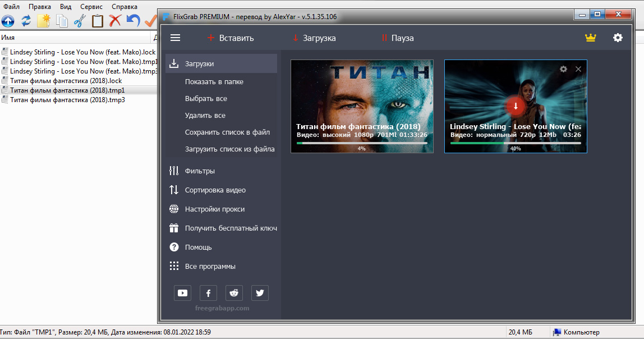Image resolution: width=644 pixels, height=339 pixels.
Task: Open the Вид menu in file manager
Action: click(65, 7)
